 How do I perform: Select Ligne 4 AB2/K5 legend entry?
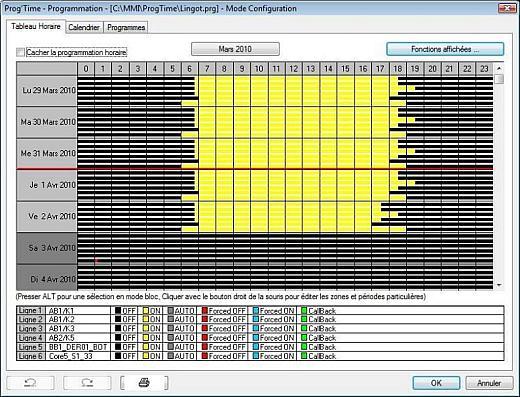click(63, 338)
